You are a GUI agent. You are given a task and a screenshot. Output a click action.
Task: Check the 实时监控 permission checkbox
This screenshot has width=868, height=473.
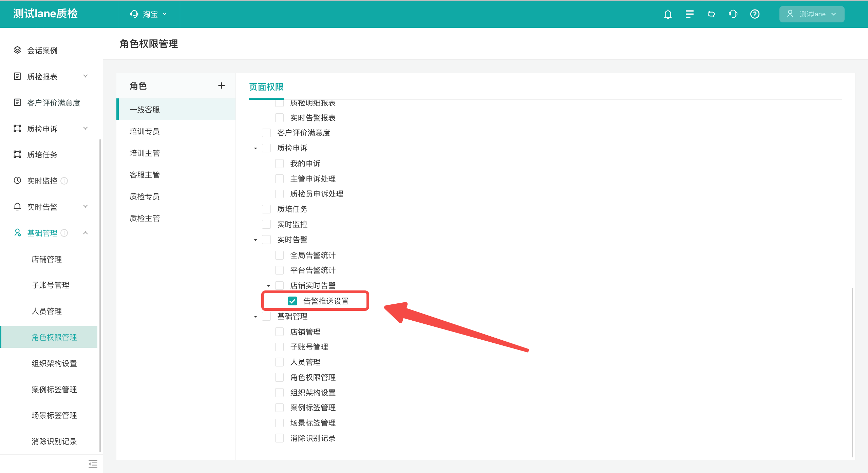pos(266,224)
